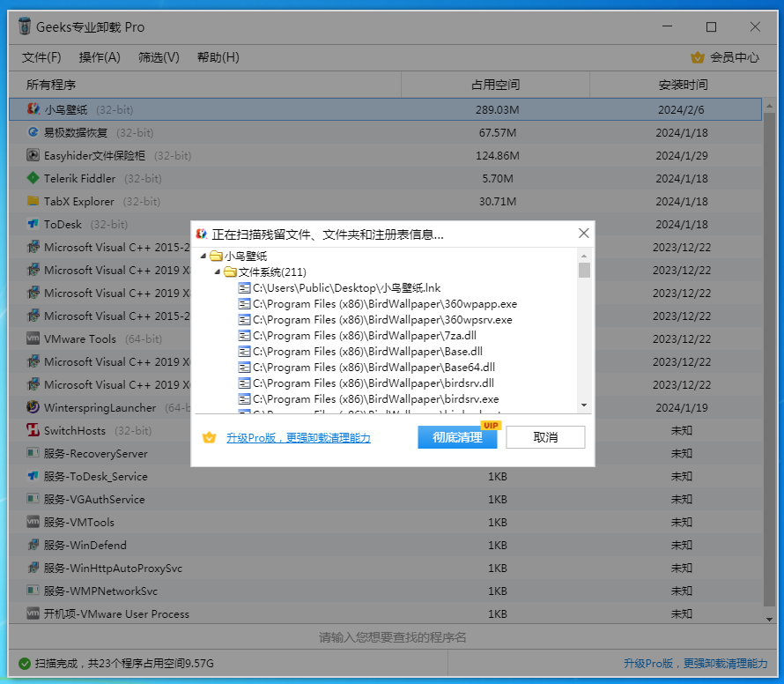The height and width of the screenshot is (684, 784).
Task: Sort by the 安装时间 column header
Action: tap(683, 85)
